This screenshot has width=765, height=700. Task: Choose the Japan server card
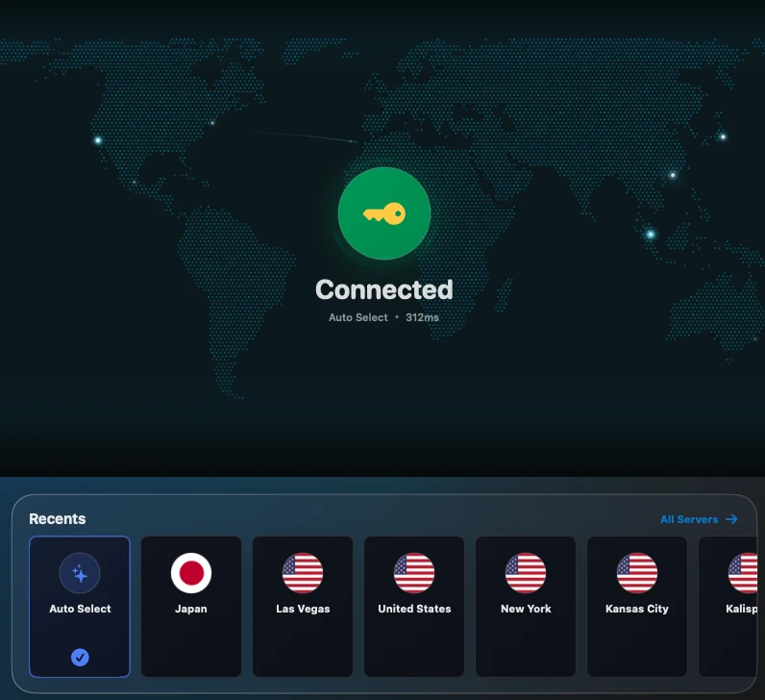[191, 607]
